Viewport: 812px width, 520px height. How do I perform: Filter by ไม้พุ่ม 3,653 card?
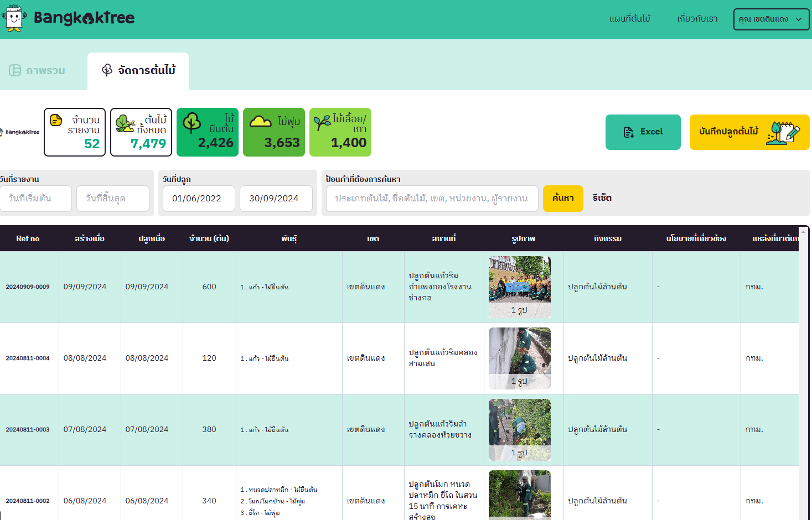tap(274, 132)
